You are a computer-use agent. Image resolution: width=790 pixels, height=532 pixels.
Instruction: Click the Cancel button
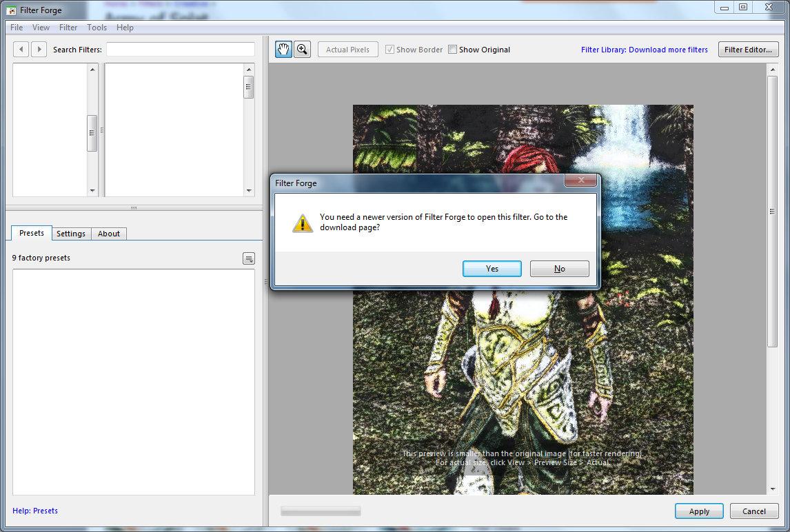pos(754,511)
